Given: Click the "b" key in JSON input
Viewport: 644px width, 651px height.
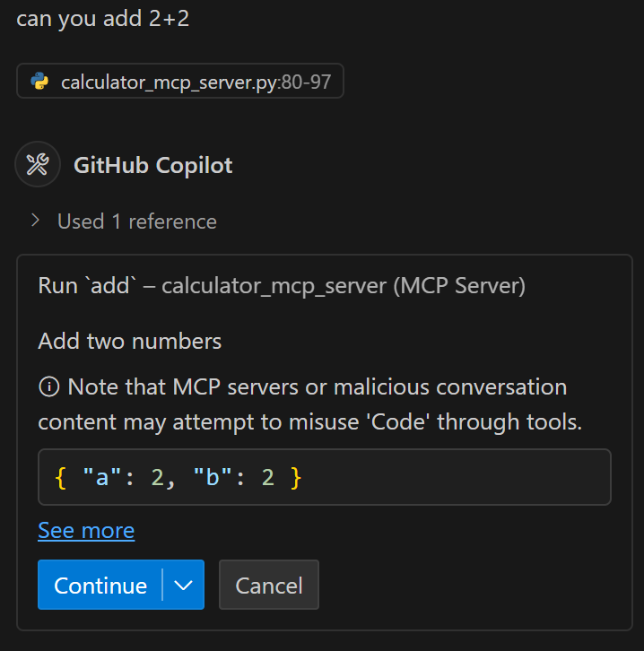Looking at the screenshot, I should point(213,477).
